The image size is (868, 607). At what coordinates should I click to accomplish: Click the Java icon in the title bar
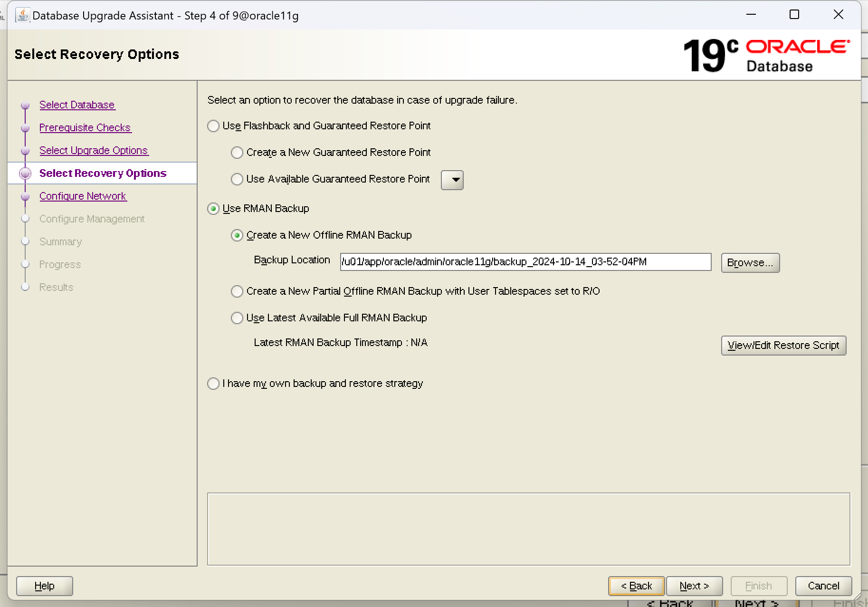tap(22, 15)
